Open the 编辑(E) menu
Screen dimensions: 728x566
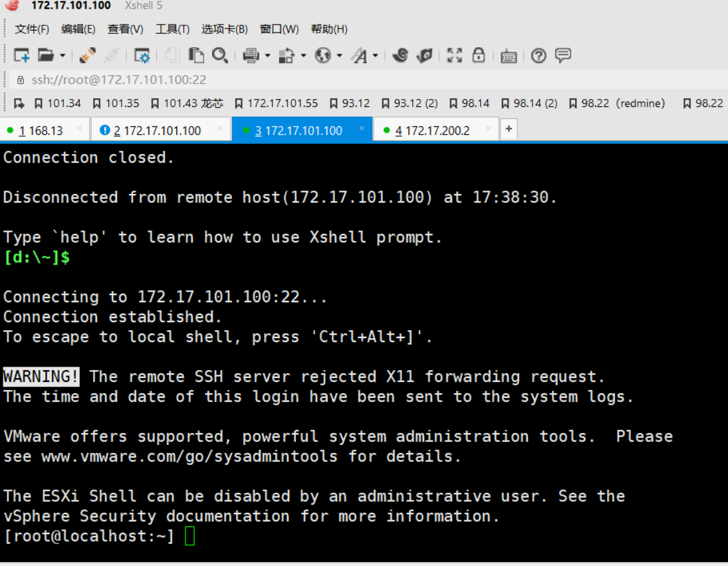78,29
